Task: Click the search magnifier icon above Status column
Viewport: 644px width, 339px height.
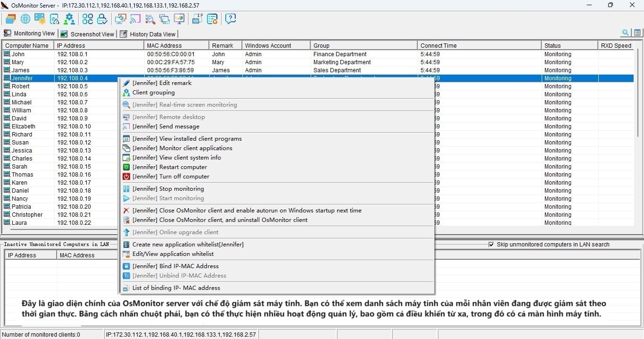Action: [626, 33]
